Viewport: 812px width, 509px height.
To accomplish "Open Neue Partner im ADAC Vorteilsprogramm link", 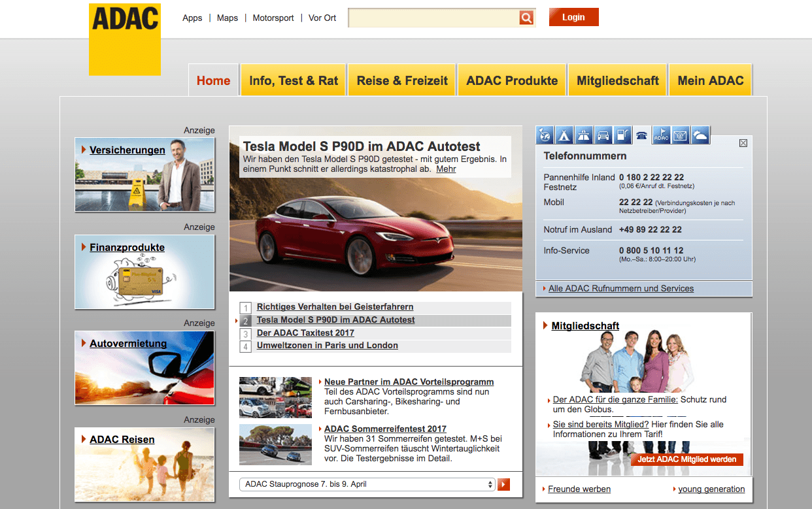I will click(409, 382).
